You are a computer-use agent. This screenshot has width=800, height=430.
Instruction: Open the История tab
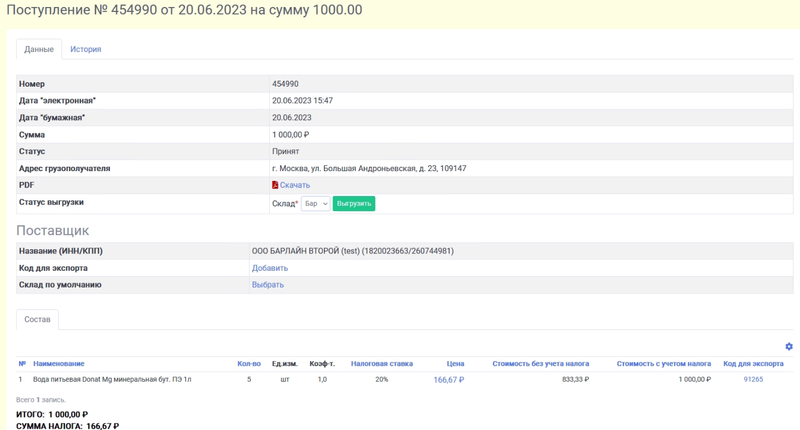point(86,49)
